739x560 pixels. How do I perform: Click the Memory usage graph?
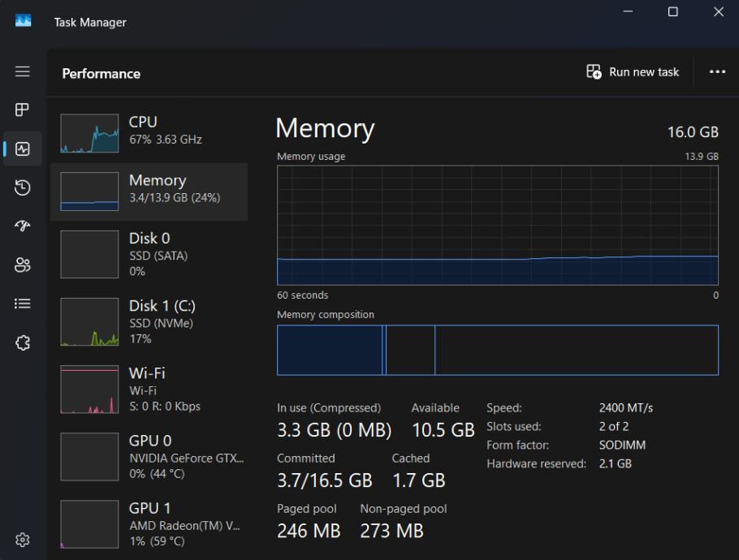click(497, 226)
